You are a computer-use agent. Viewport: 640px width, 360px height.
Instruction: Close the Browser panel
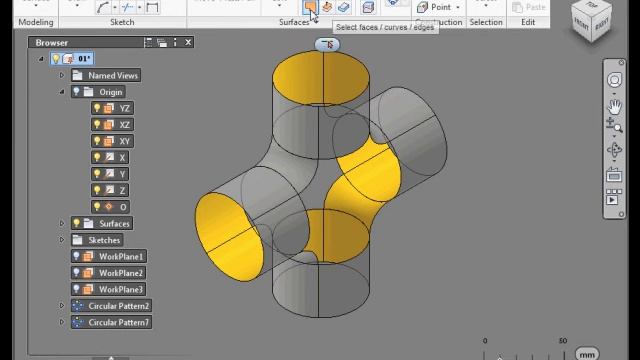click(188, 42)
